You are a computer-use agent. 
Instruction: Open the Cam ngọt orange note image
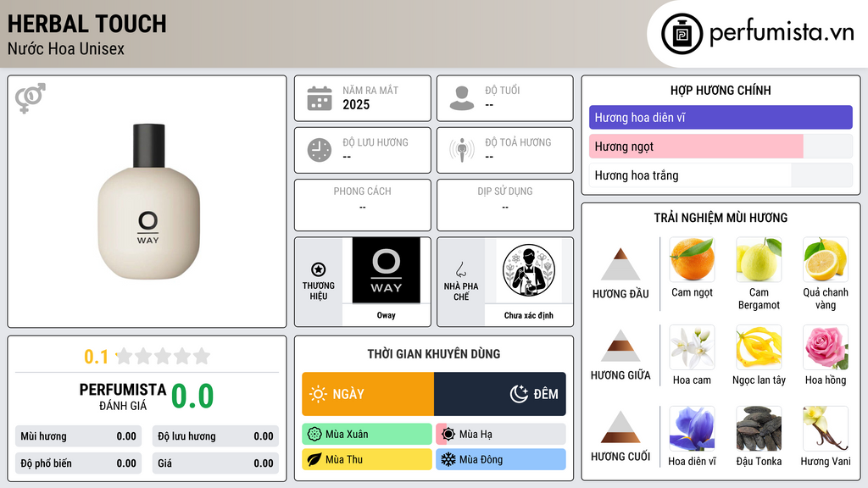click(692, 259)
